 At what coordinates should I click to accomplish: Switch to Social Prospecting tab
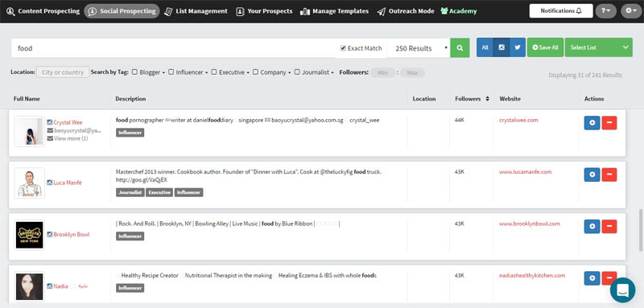[x=122, y=11]
